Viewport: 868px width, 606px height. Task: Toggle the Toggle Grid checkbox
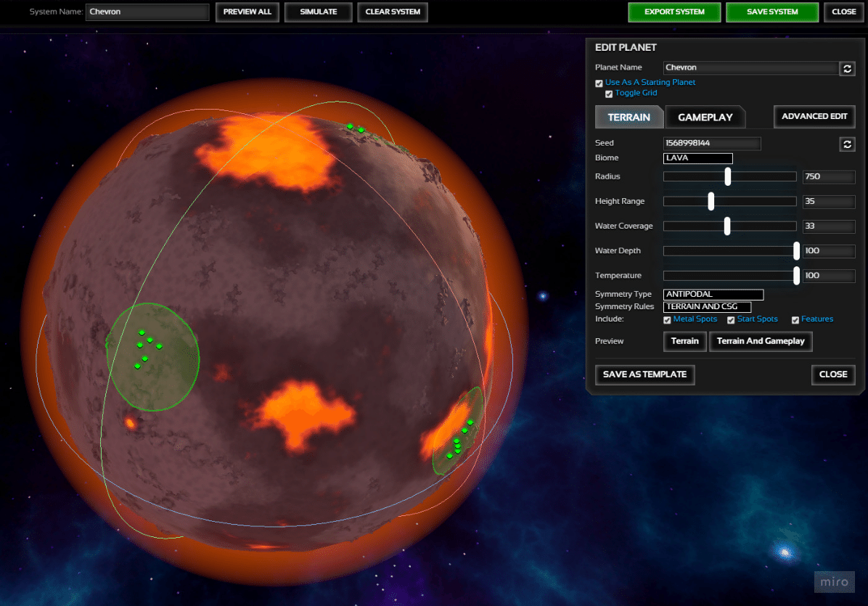[x=609, y=94]
